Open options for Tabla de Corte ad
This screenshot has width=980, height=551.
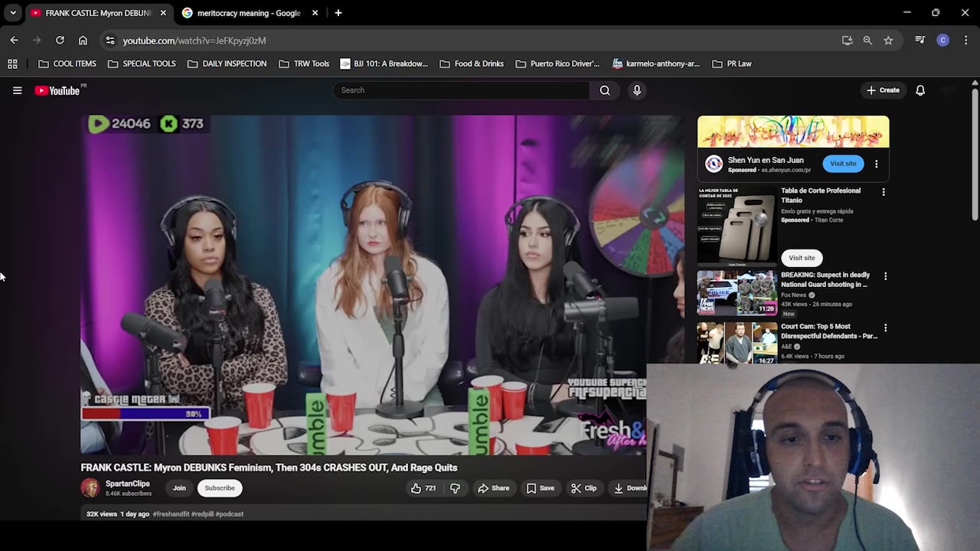[884, 192]
